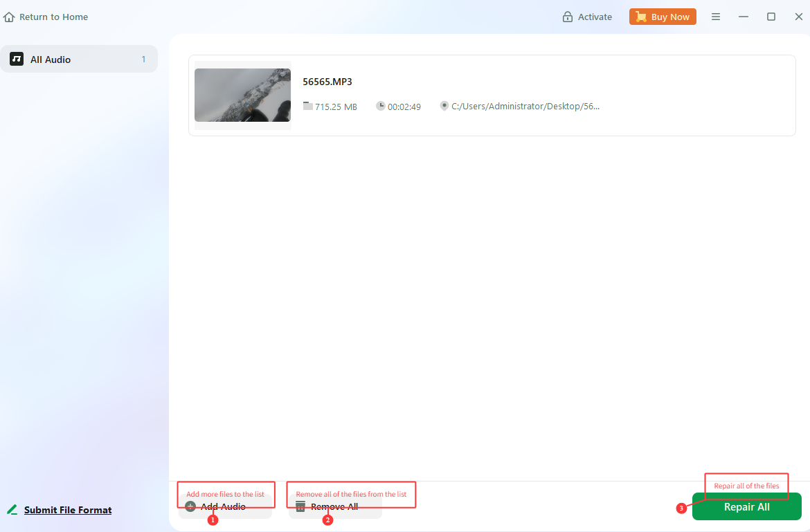
Task: Click the green Repair All button
Action: pos(746,506)
